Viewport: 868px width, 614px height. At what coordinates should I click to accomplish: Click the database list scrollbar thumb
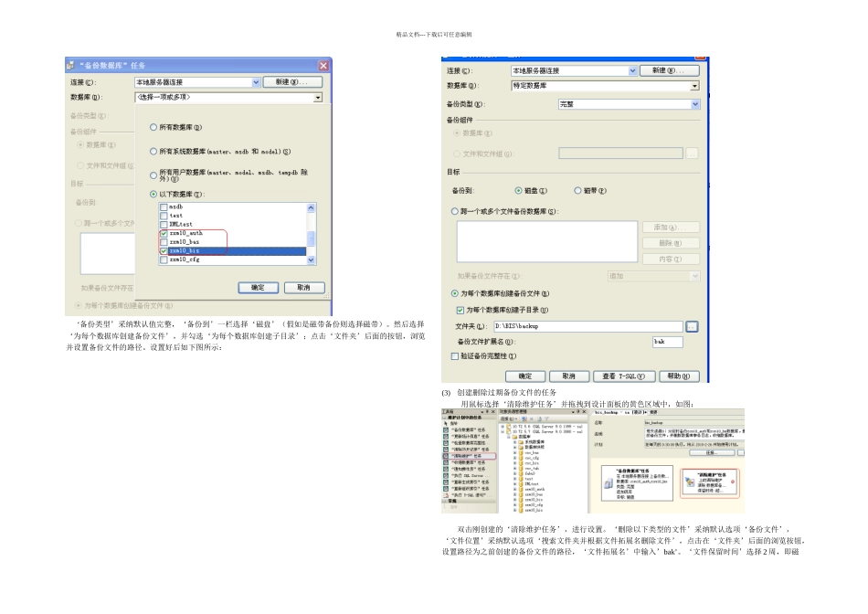[x=311, y=238]
